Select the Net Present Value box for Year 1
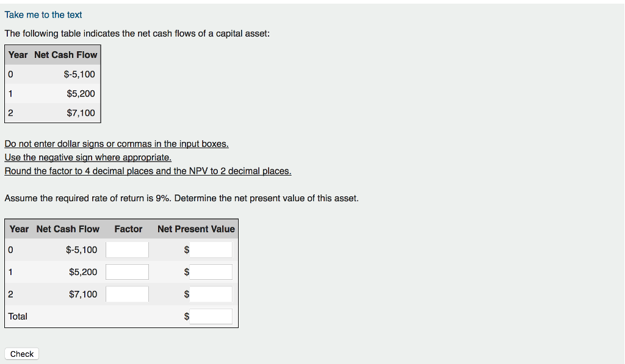Screen dimensions: 625x364 [212, 271]
